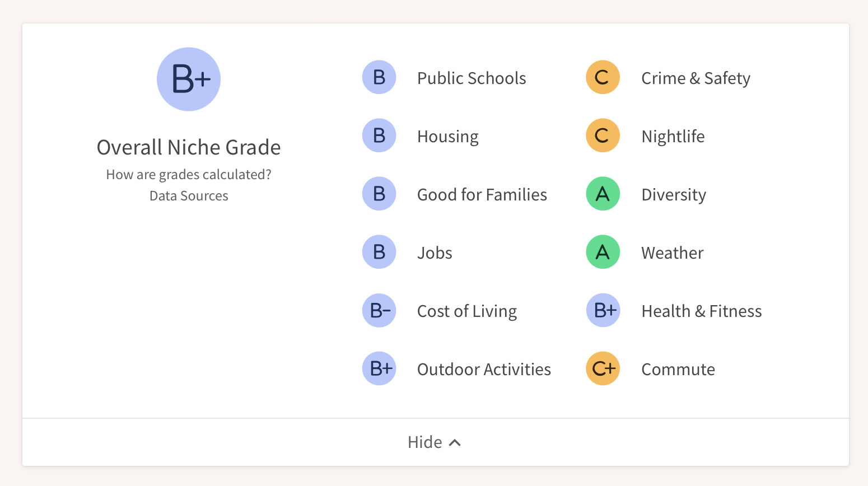Open the How are grades calculated link
This screenshot has height=486, width=868.
pos(189,174)
